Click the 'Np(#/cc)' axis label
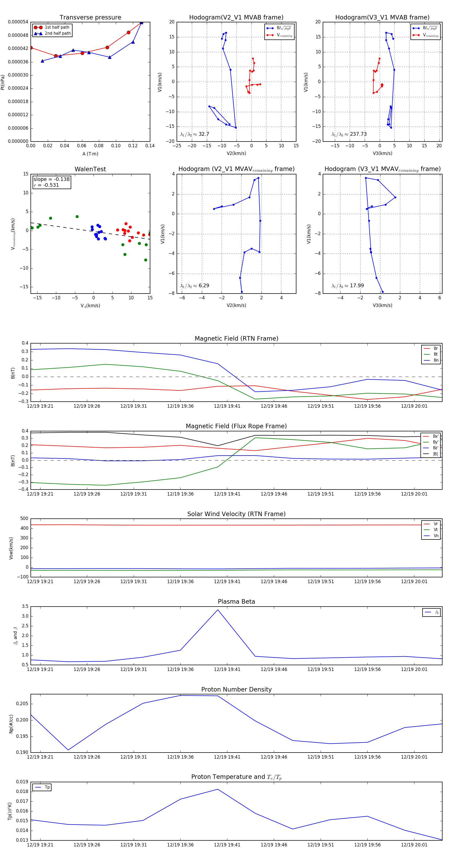 coord(11,723)
